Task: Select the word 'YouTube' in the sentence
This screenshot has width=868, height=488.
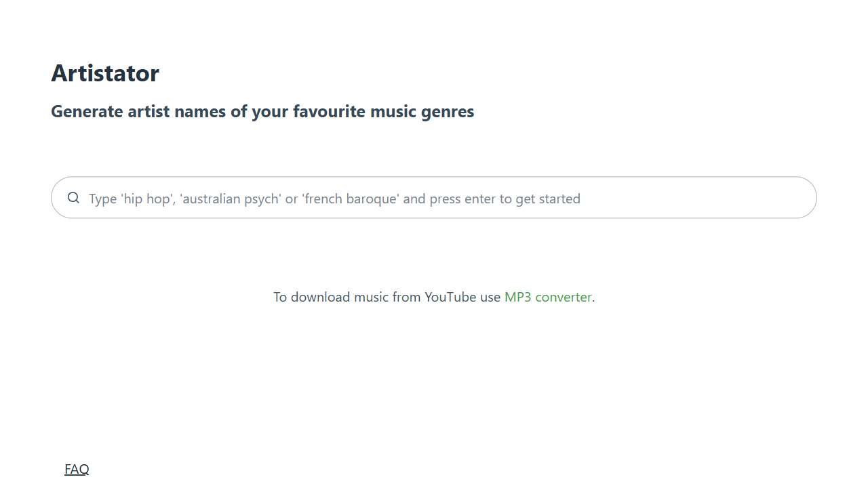Action: point(450,297)
